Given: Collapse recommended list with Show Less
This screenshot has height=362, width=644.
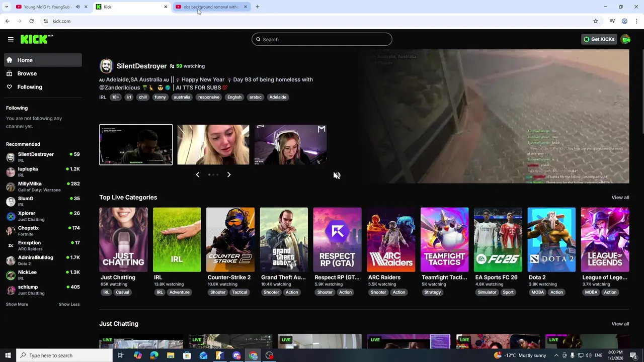Looking at the screenshot, I should point(69,304).
